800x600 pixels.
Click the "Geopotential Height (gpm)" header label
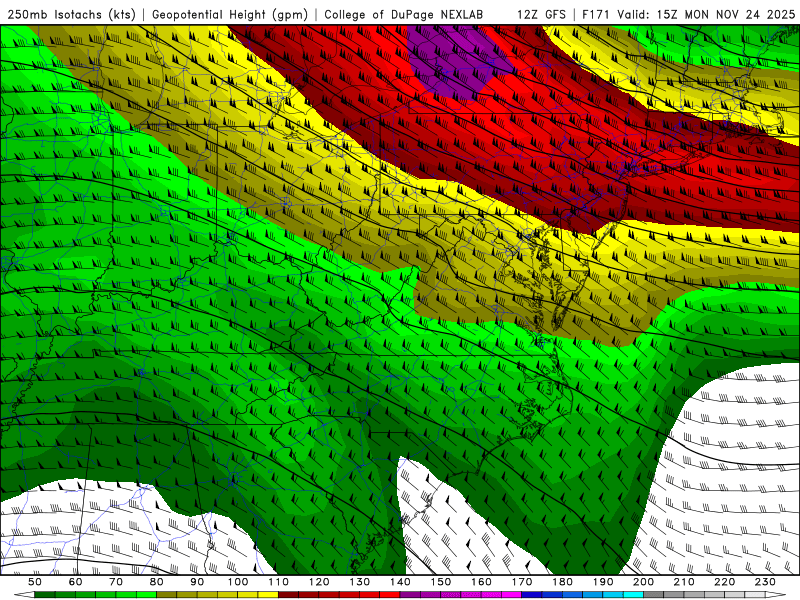tap(230, 14)
